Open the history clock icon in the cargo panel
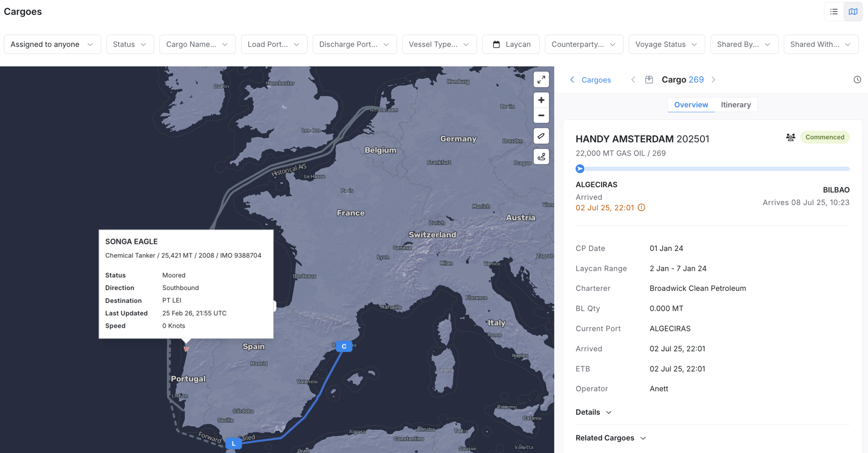 (857, 79)
